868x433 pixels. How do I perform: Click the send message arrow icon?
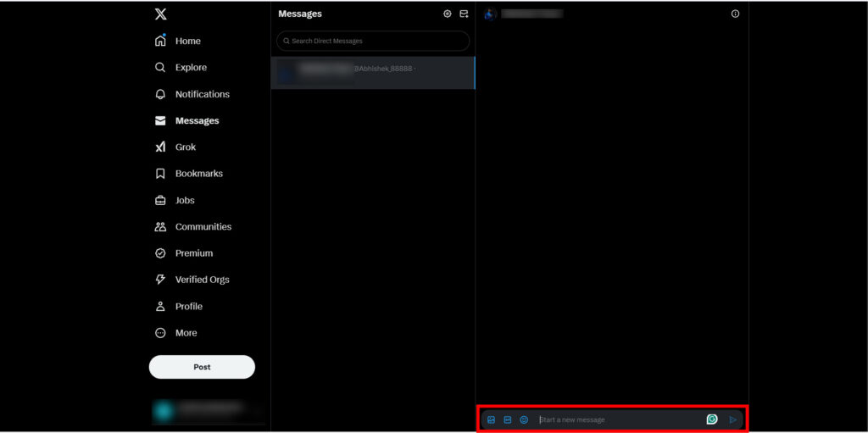point(732,419)
